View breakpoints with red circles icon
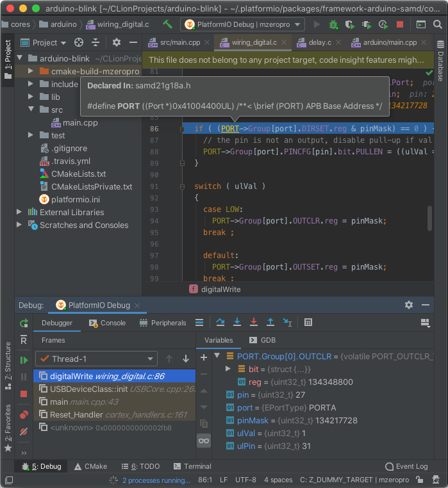The width and height of the screenshot is (448, 488). (24, 414)
